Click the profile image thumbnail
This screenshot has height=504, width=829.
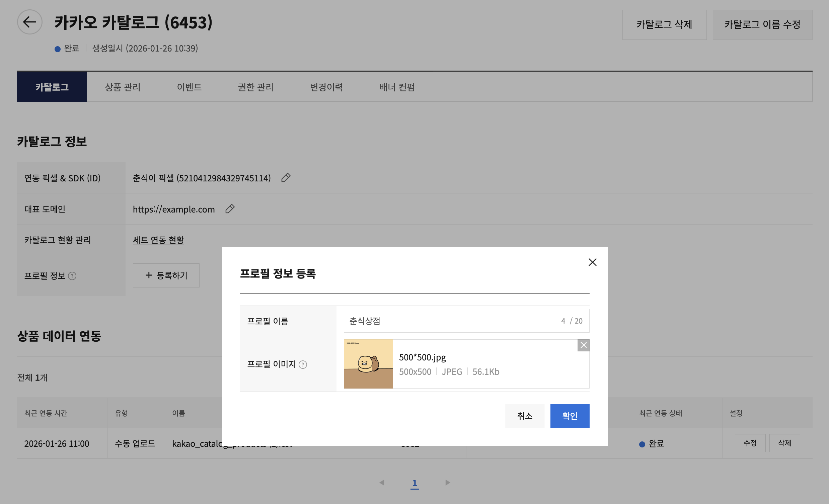pos(368,364)
